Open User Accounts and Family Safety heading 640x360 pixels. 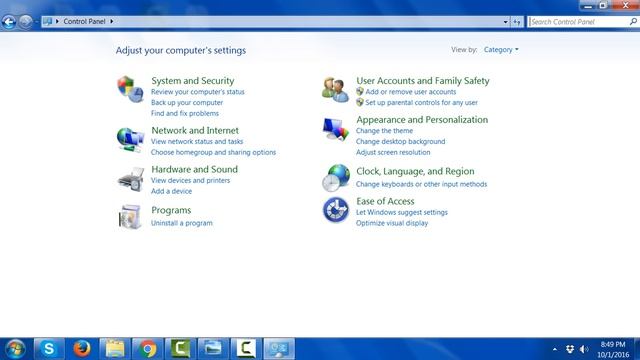(x=423, y=80)
